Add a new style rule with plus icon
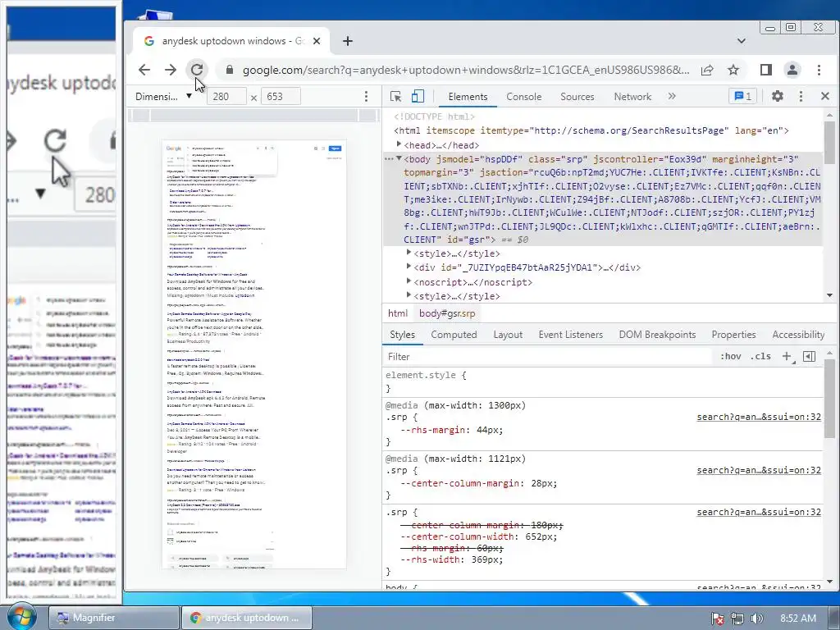The width and height of the screenshot is (840, 630). pos(787,356)
